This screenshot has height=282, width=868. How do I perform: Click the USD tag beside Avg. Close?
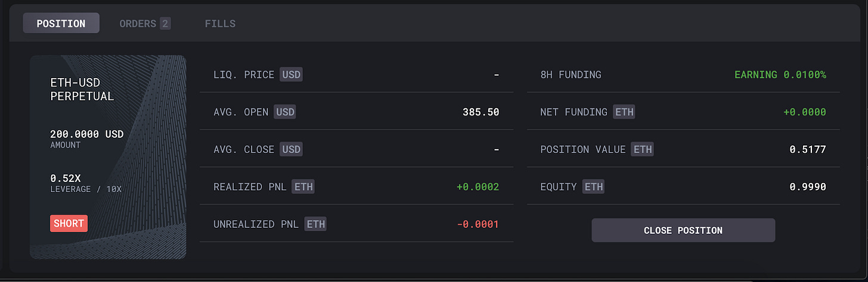290,149
